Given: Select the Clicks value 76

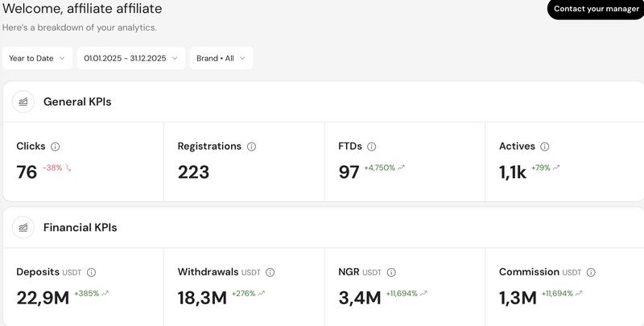Looking at the screenshot, I should (27, 172).
